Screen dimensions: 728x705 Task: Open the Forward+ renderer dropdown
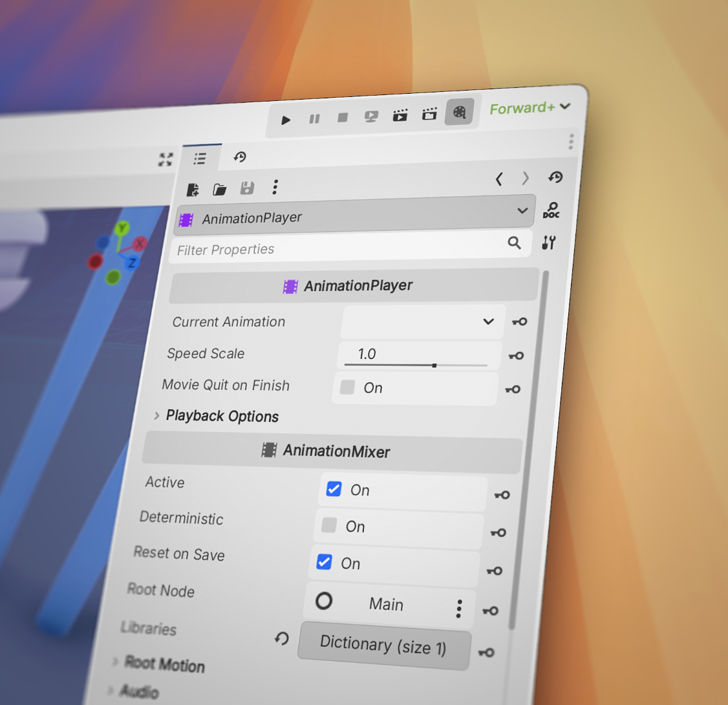pyautogui.click(x=530, y=108)
